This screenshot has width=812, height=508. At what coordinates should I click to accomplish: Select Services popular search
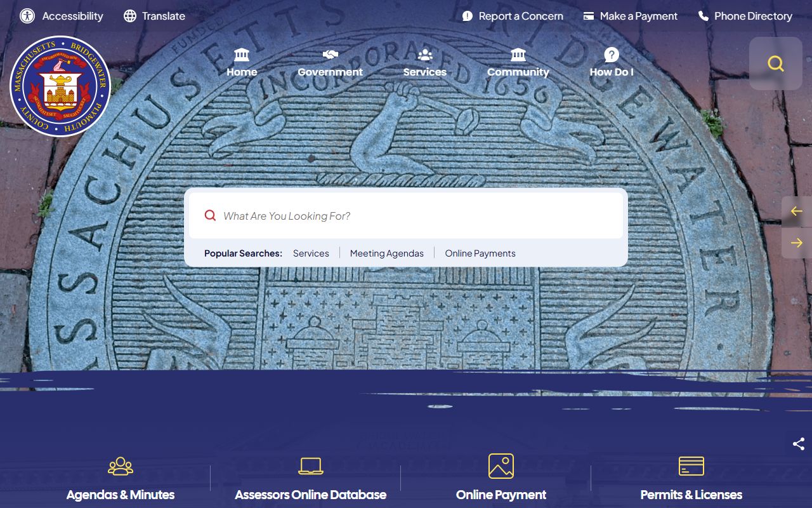(311, 253)
